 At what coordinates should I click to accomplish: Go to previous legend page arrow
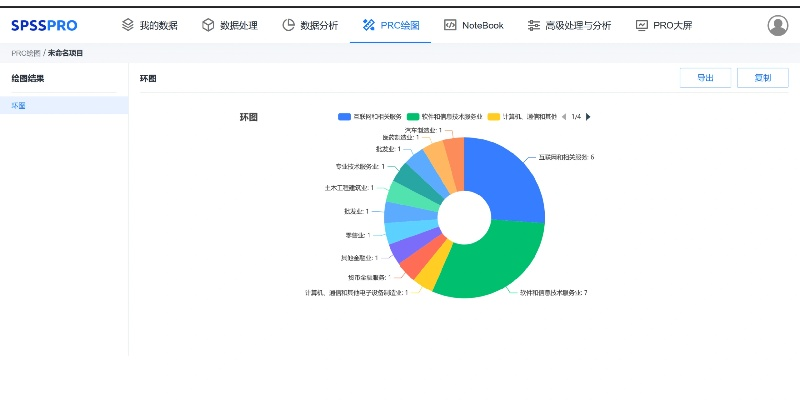(x=563, y=117)
